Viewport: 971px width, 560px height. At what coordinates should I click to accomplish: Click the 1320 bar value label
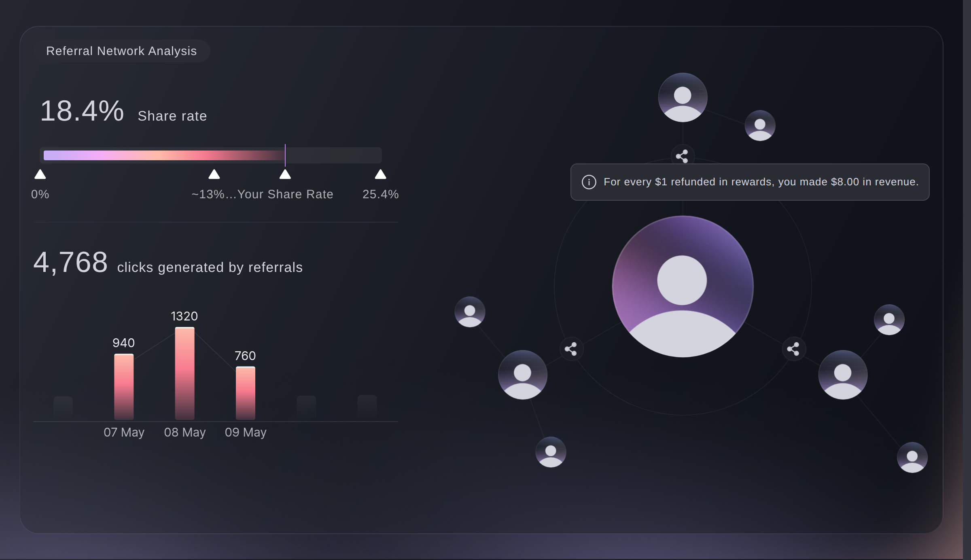[x=184, y=316]
